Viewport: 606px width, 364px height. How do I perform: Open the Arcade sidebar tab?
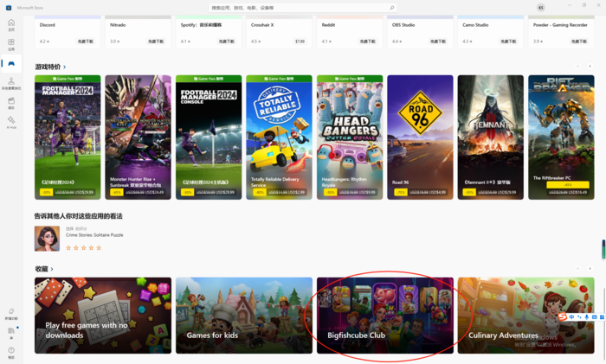click(11, 83)
